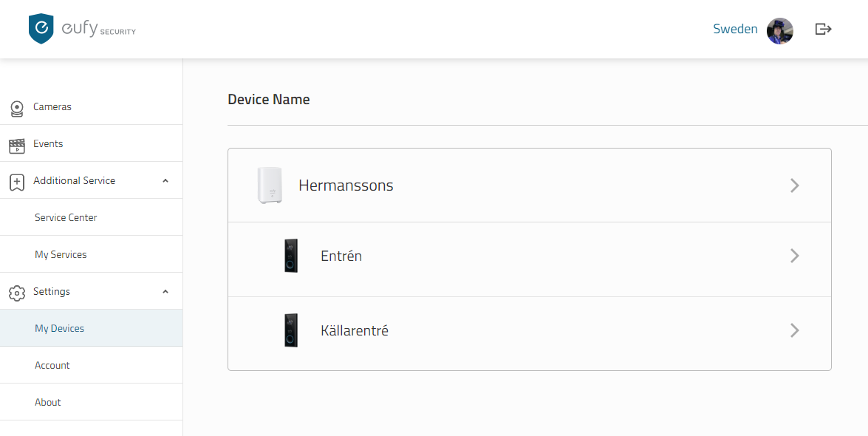Viewport: 868px width, 436px height.
Task: Click the Hermanssons HomeBase thumbnail
Action: (x=270, y=185)
